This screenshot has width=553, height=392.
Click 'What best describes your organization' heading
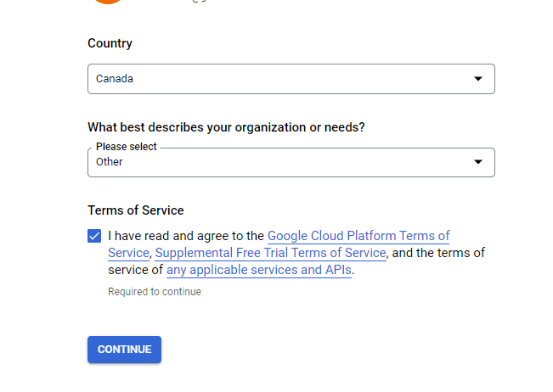point(226,127)
